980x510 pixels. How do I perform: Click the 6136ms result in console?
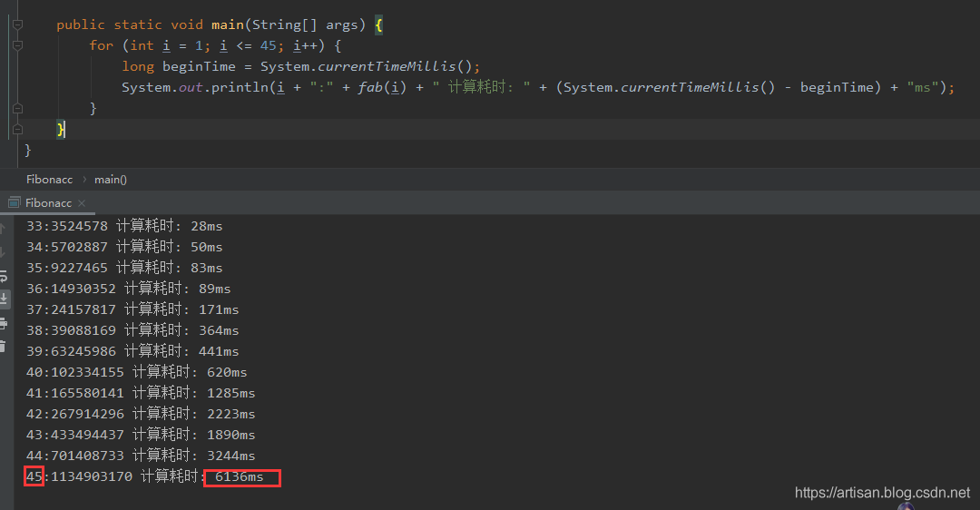coord(240,477)
